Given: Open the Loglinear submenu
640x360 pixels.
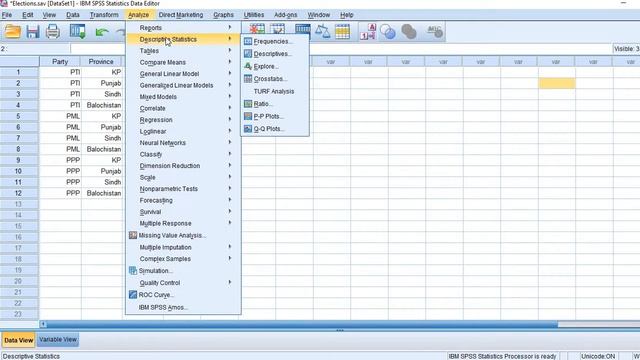Looking at the screenshot, I should click(183, 131).
